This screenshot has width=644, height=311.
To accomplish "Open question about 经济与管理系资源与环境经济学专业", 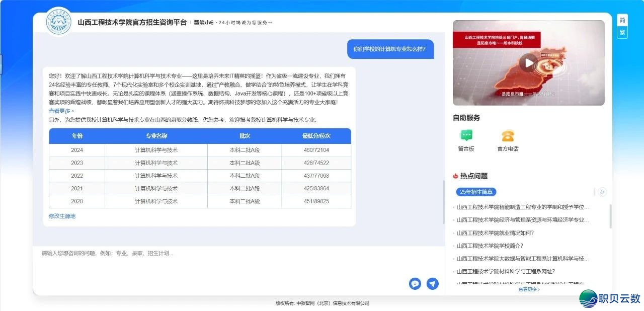I will [x=523, y=220].
